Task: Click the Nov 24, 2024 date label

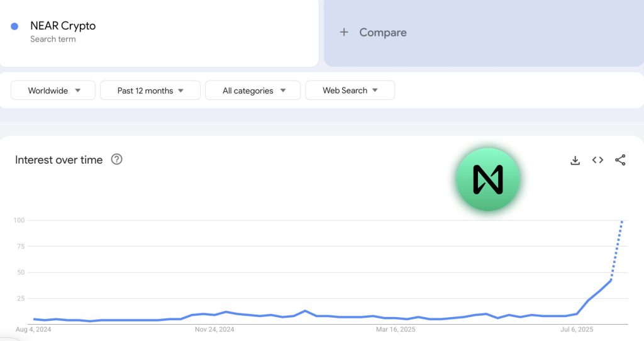Action: tap(214, 330)
